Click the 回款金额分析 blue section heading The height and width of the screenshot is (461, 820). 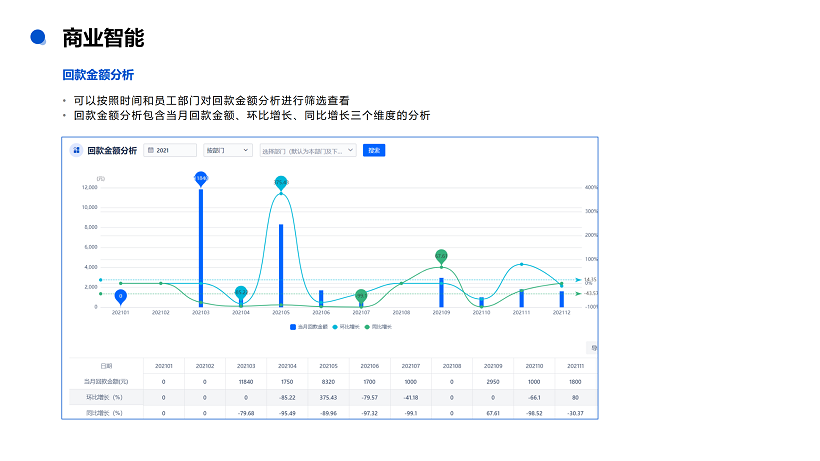tap(98, 75)
